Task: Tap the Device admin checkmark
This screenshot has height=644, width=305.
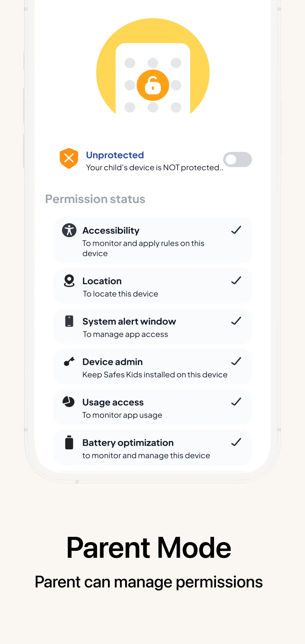Action: click(x=236, y=361)
